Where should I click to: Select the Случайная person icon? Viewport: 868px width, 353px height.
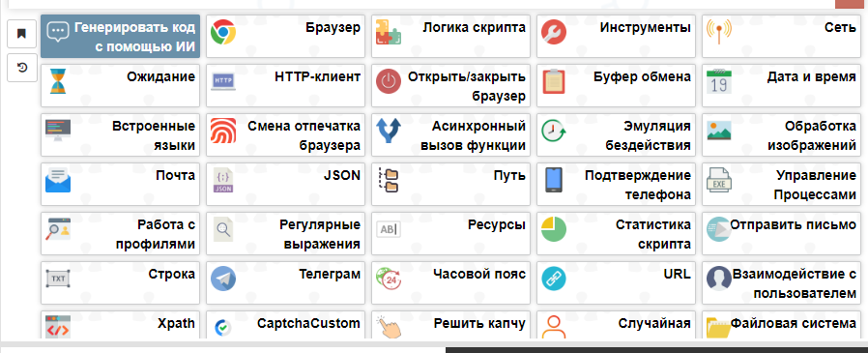pos(554,327)
